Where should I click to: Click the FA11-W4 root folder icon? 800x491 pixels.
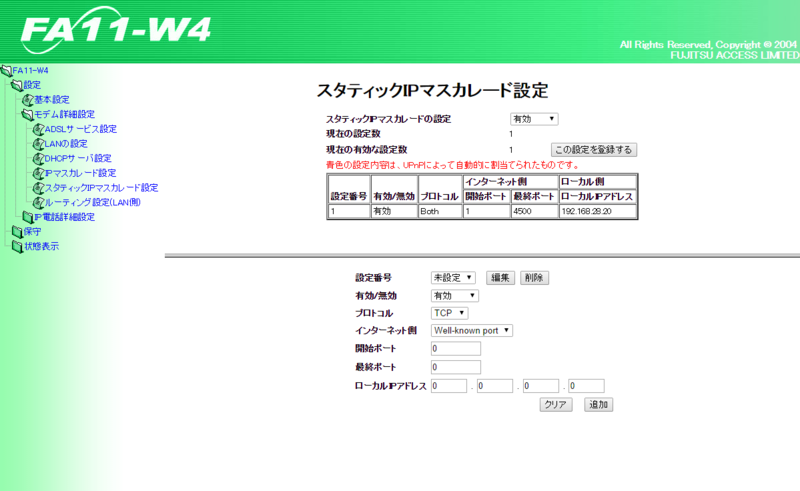7,70
